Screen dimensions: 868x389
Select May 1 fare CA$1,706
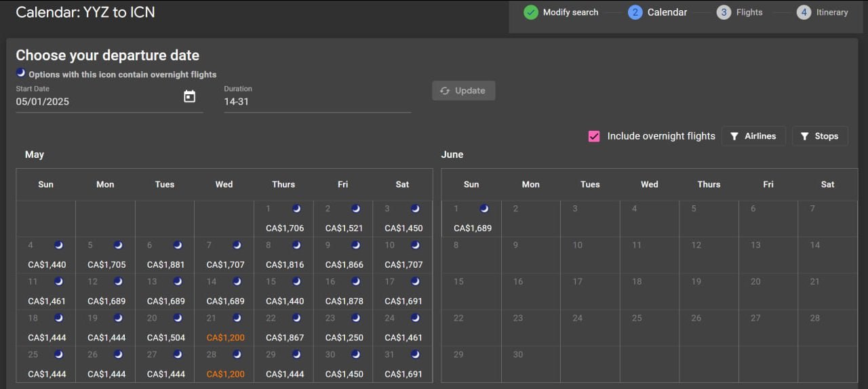(x=285, y=228)
